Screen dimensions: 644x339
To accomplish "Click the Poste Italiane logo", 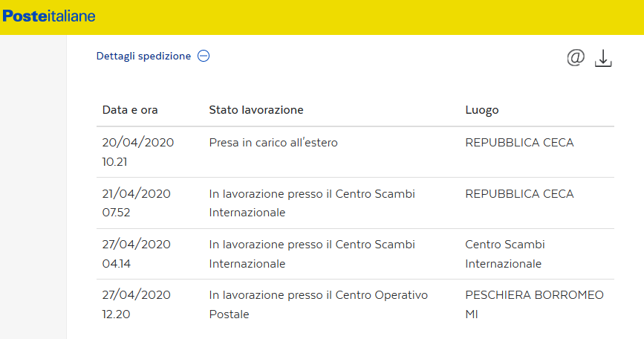I will tap(49, 16).
